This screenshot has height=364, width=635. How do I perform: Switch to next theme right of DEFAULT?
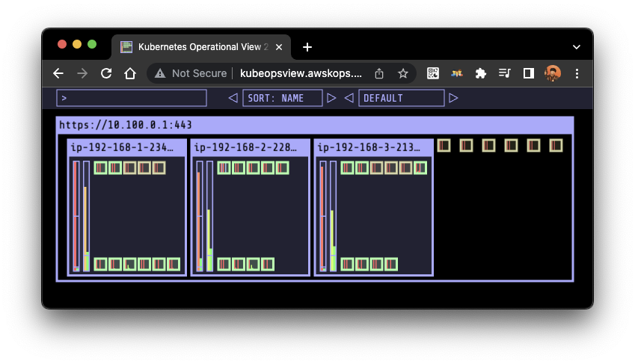[x=453, y=98]
